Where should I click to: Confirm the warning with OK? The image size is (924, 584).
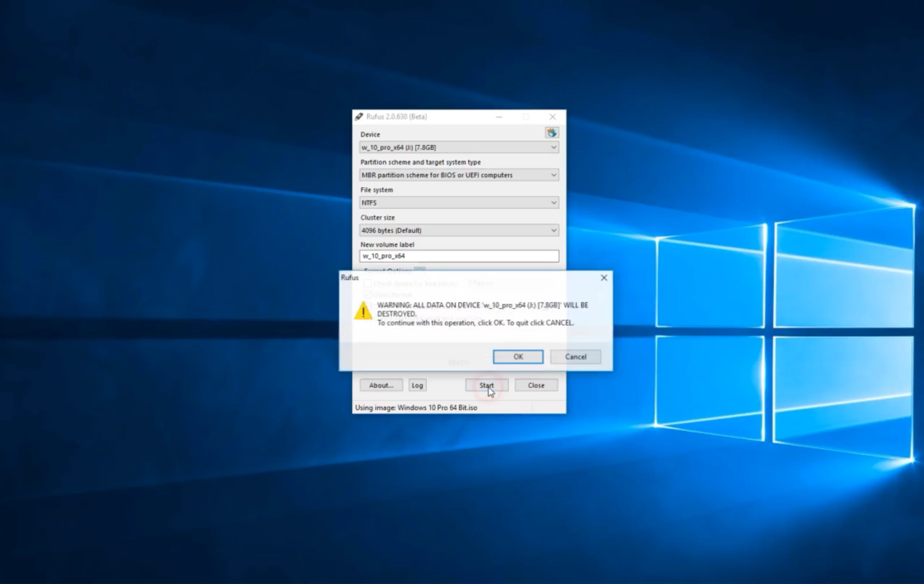tap(518, 357)
